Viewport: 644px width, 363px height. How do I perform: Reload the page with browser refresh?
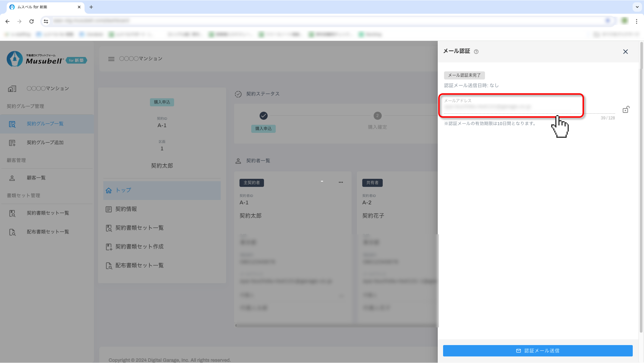(31, 22)
